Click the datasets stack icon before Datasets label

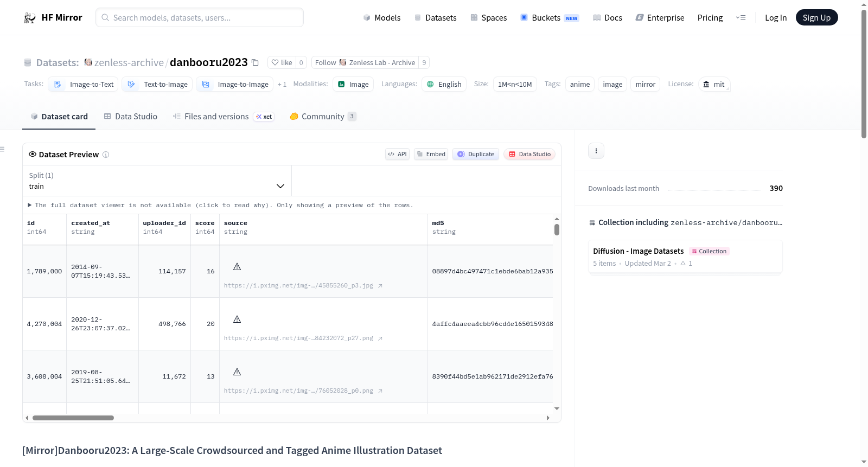[28, 63]
